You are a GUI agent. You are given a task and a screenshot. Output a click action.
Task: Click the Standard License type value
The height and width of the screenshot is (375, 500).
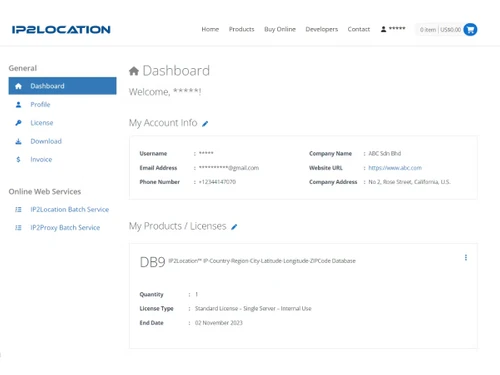point(253,309)
